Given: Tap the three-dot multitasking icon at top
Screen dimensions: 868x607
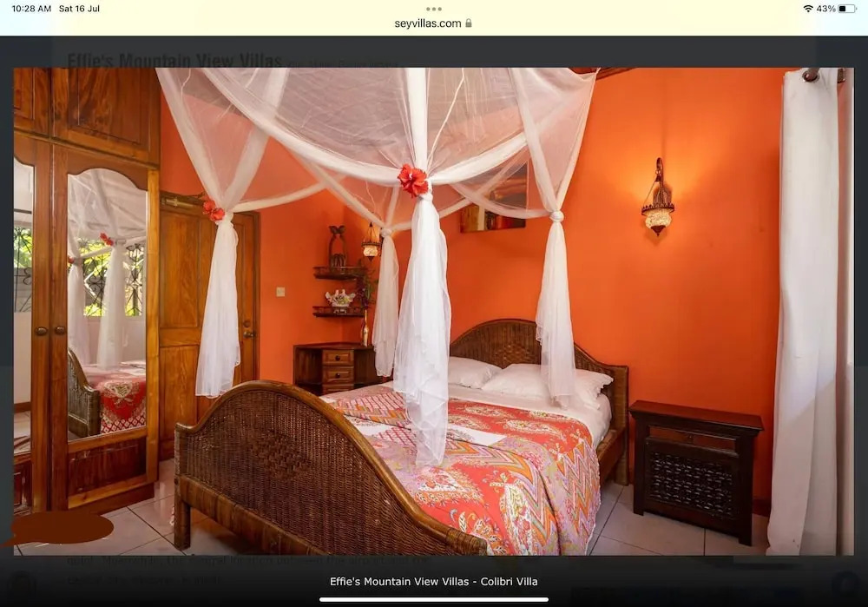Looking at the screenshot, I should click(434, 9).
